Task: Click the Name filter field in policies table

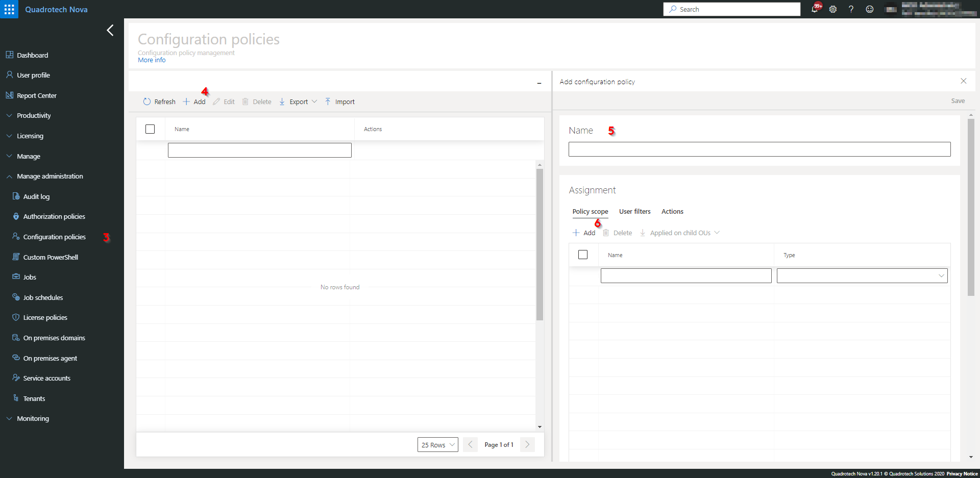Action: tap(259, 150)
